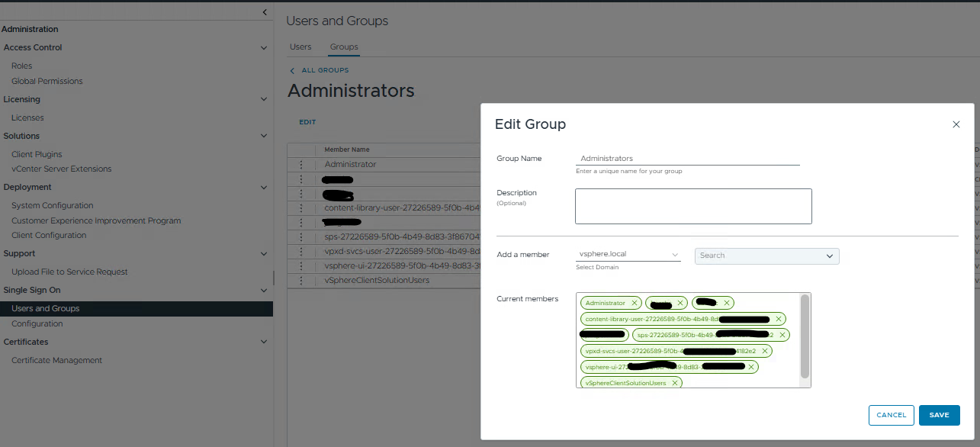Click the SAVE button

pos(940,415)
